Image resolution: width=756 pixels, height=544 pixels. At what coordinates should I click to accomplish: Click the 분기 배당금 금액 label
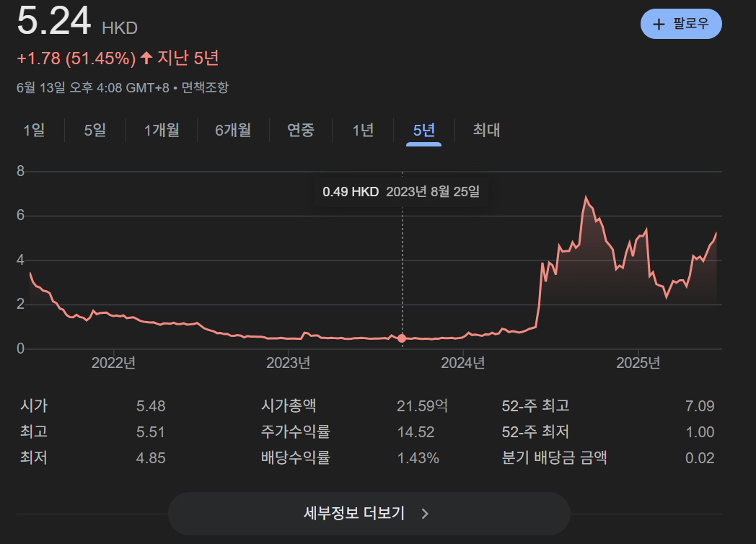tap(554, 457)
